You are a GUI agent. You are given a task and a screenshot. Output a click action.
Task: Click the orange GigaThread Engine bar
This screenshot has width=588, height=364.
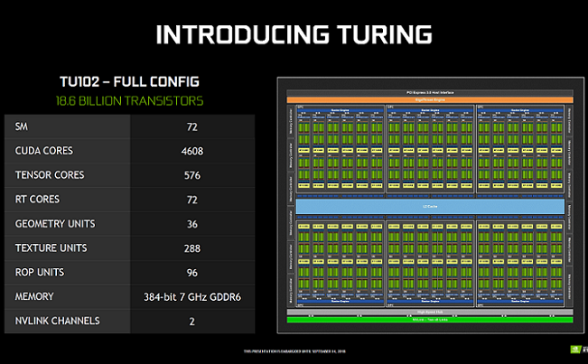tap(430, 98)
